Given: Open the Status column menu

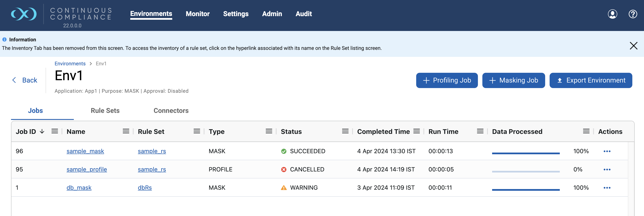Looking at the screenshot, I should tap(345, 131).
